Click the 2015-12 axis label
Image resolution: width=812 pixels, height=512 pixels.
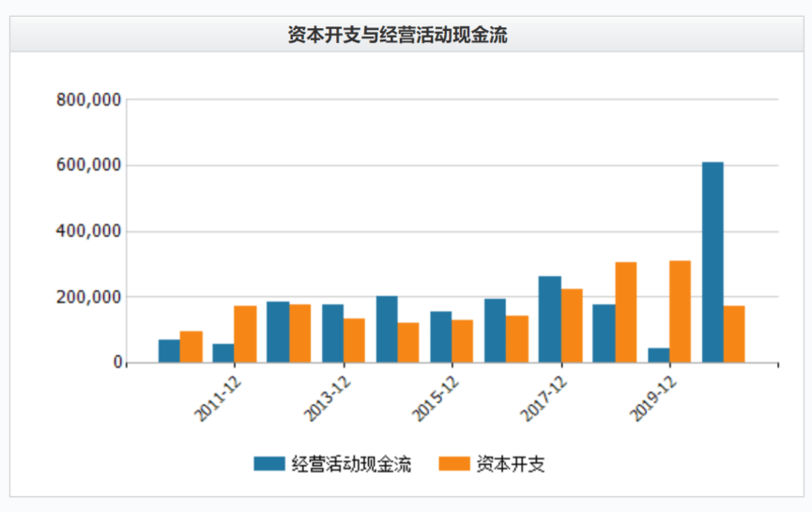pyautogui.click(x=435, y=398)
